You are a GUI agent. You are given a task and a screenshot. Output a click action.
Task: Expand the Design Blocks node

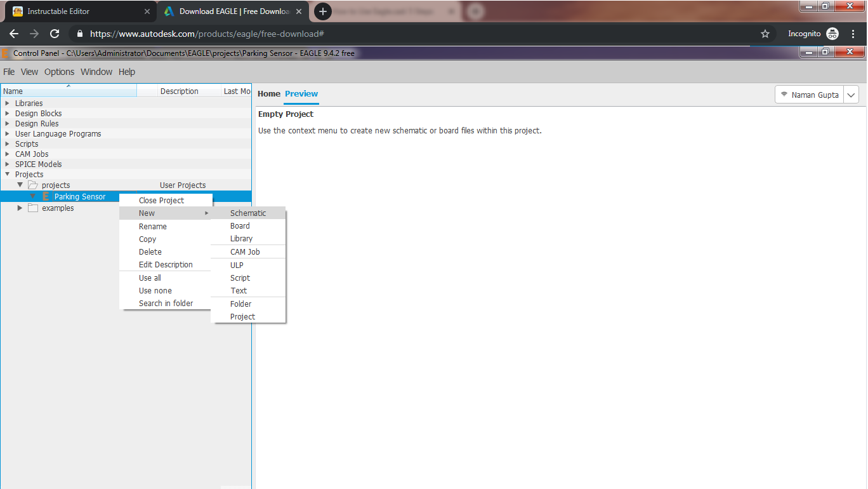point(7,114)
